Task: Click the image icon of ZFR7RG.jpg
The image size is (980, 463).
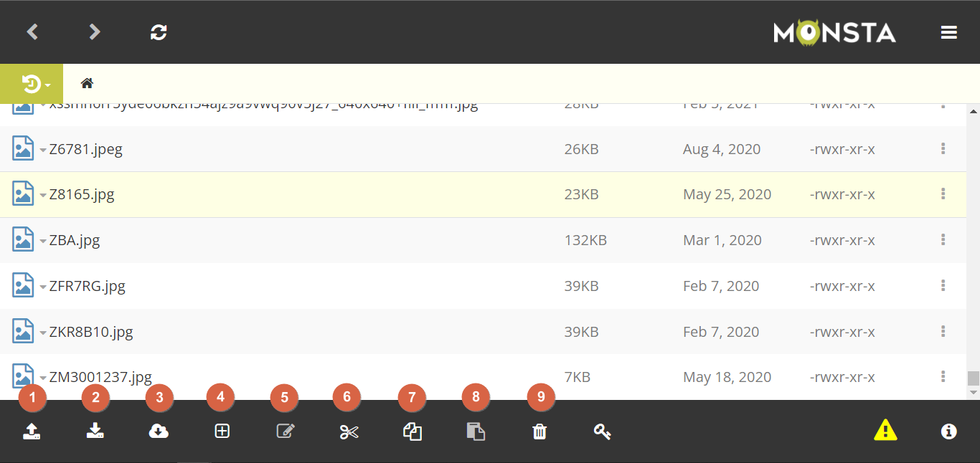Action: point(23,285)
